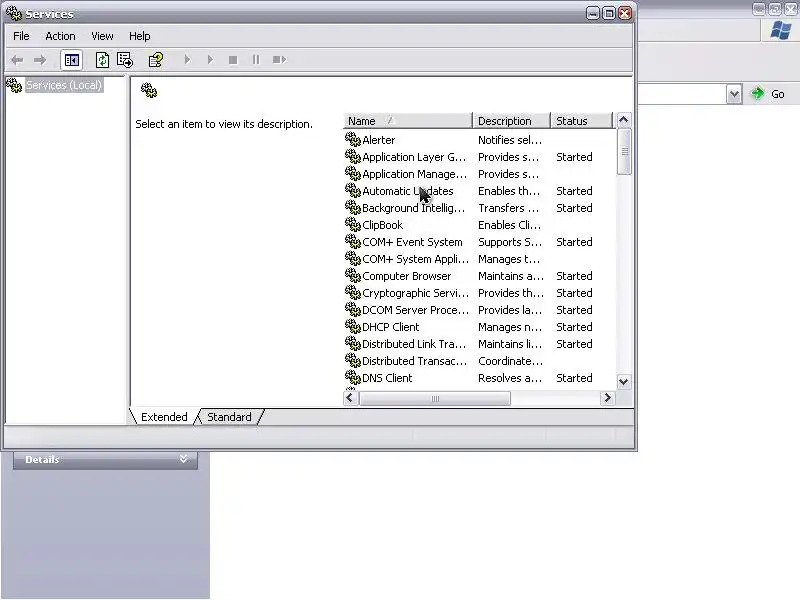
Task: Click the COM+ Event System service icon
Action: pos(353,241)
